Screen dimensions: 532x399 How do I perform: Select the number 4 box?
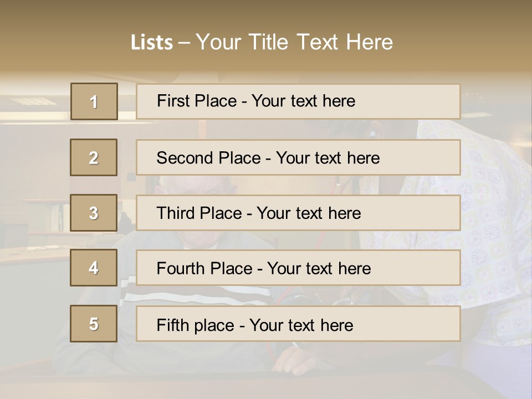tap(94, 268)
